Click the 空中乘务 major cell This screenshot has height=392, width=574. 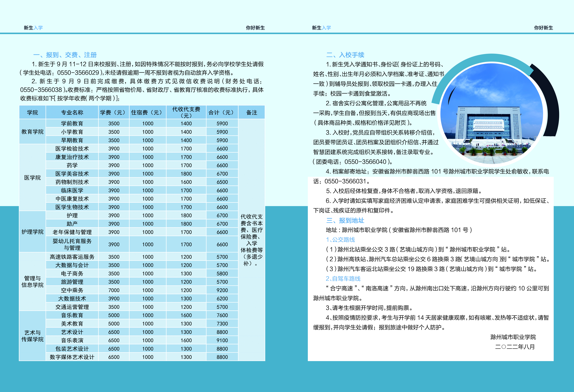(x=72, y=290)
